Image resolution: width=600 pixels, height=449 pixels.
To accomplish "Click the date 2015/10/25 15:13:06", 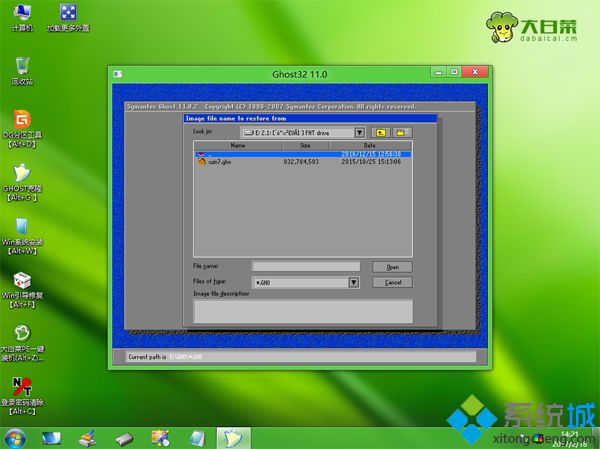I will (371, 162).
